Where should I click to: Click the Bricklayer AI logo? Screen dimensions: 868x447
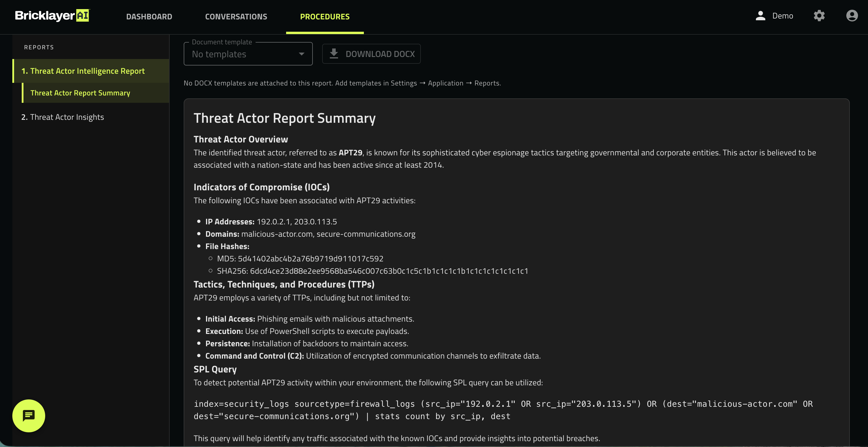[x=52, y=16]
